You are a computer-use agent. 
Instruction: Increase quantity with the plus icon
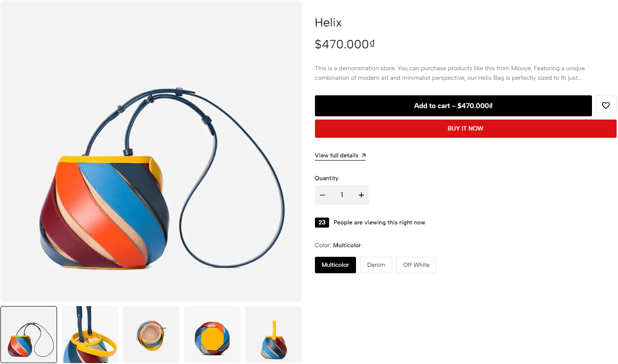(x=361, y=195)
